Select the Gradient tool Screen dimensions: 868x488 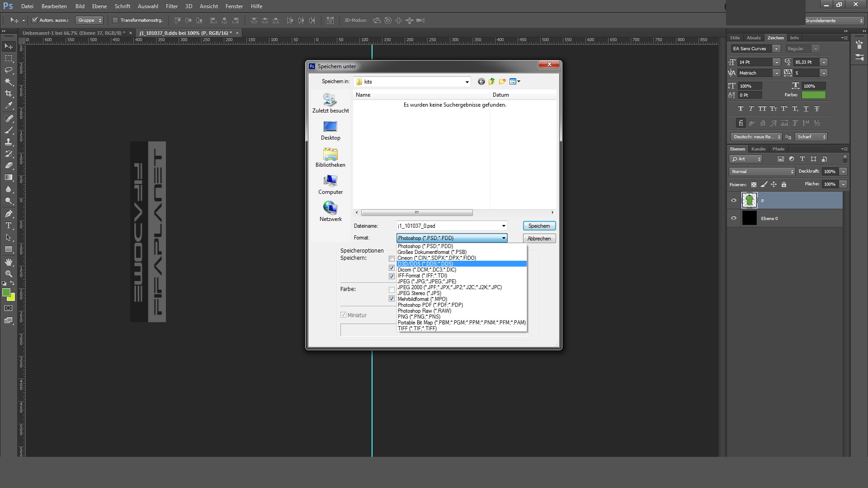click(x=9, y=178)
